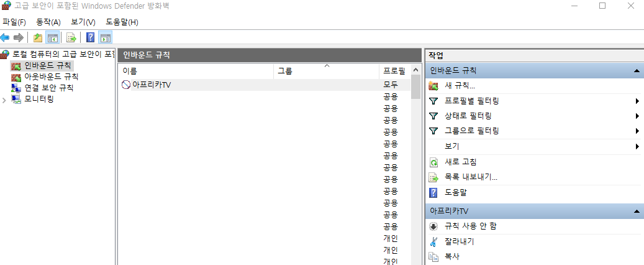
Task: Click the 잘라내기 scissors icon
Action: (433, 241)
